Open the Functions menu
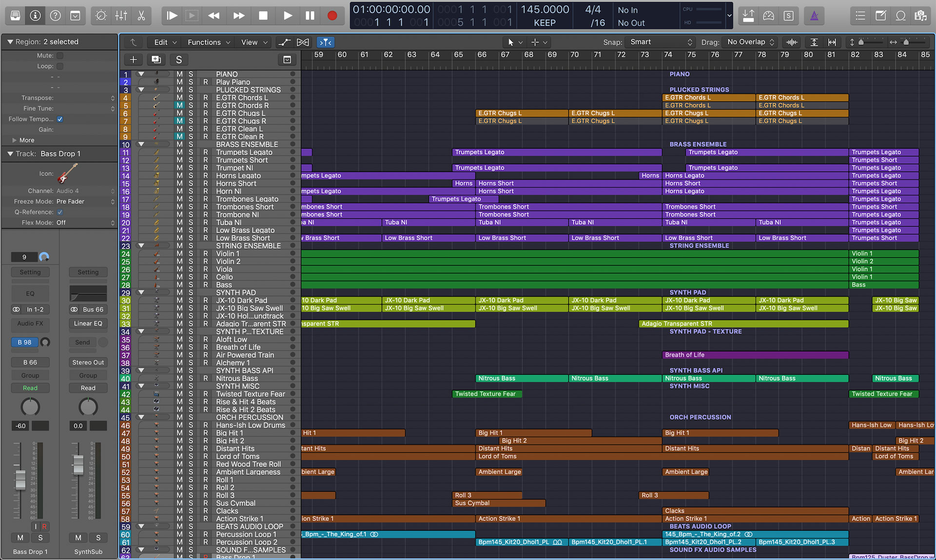936x560 pixels. coord(207,42)
